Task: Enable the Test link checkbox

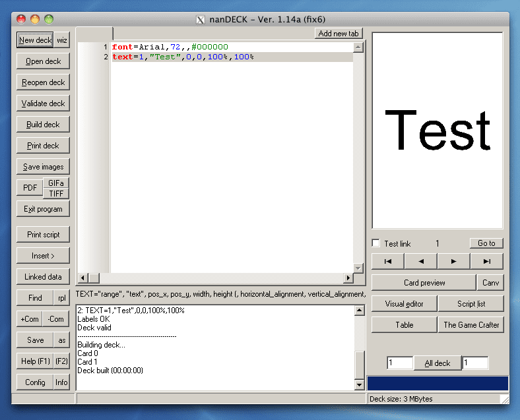Action: pos(375,243)
